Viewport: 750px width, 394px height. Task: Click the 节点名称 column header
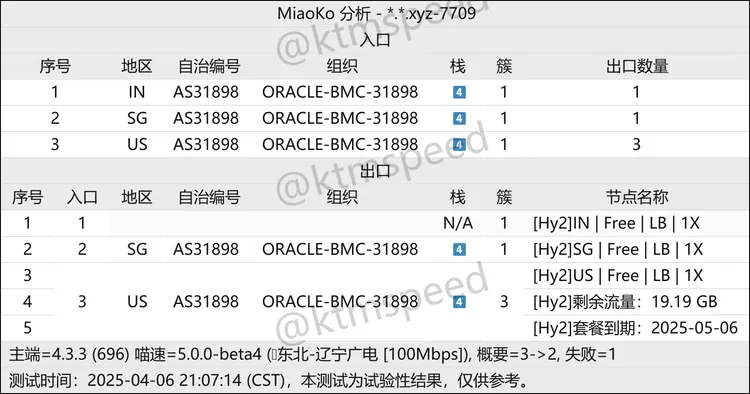[637, 197]
